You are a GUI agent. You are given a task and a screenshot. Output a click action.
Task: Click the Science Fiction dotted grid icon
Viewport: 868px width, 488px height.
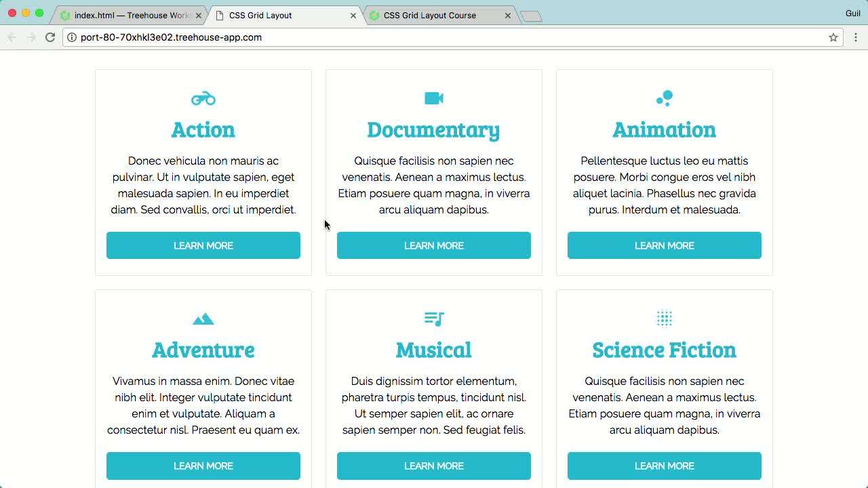click(664, 319)
